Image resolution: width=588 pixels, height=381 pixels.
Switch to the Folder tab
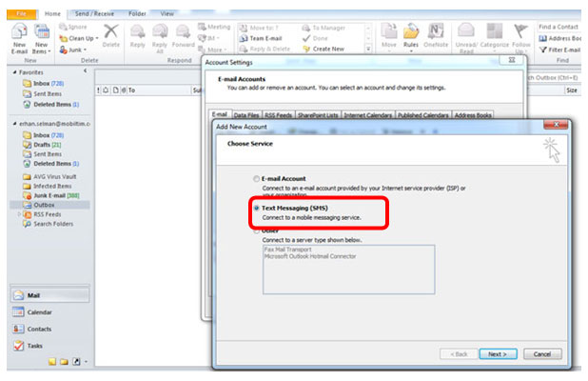click(x=137, y=14)
